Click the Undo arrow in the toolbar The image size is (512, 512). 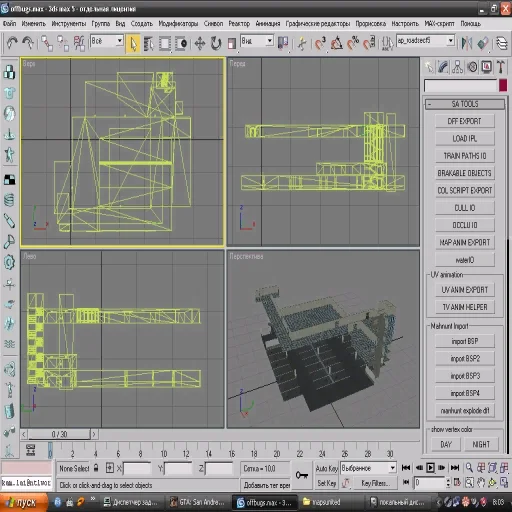[x=12, y=43]
